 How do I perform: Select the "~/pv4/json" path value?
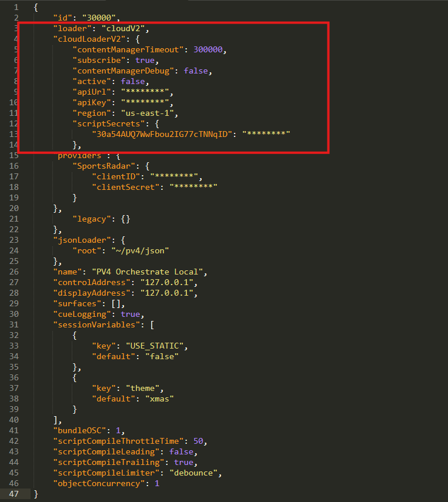(140, 250)
